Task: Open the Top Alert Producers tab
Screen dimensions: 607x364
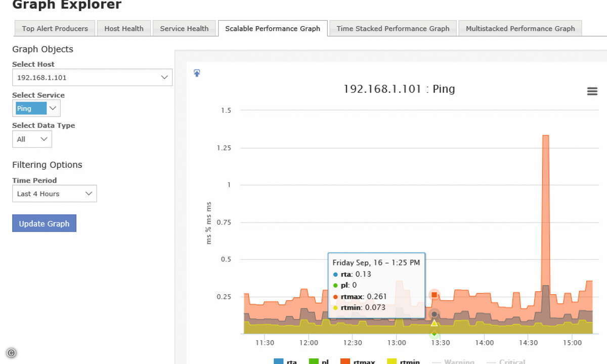Action: click(55, 28)
